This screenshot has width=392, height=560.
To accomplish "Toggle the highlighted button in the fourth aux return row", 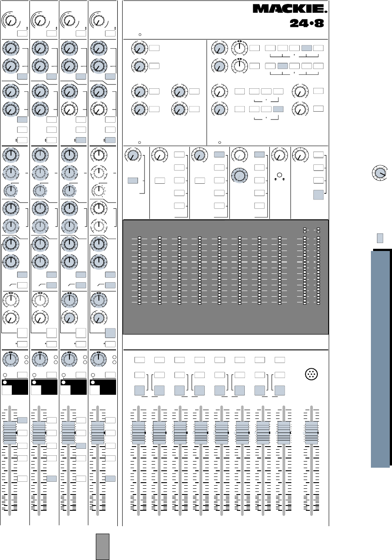I will tap(277, 108).
